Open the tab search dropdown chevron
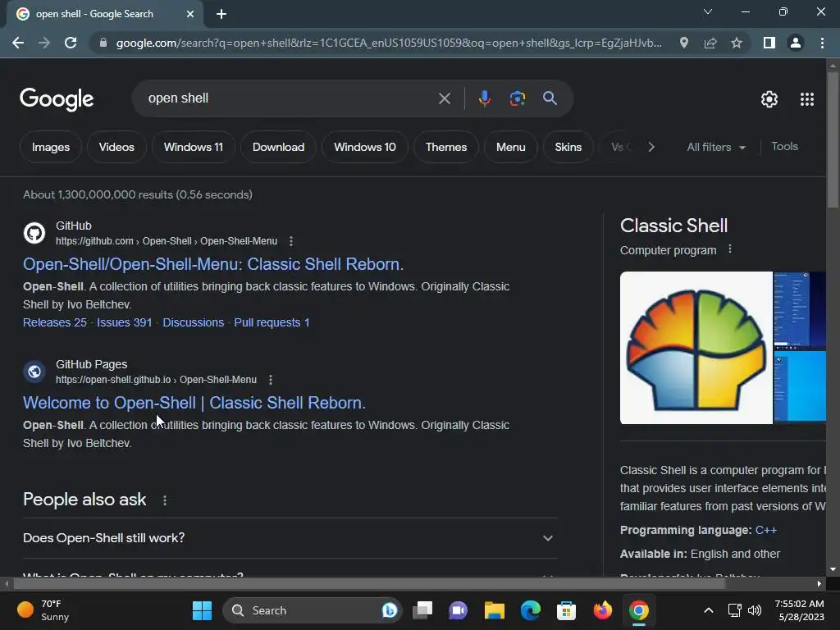The height and width of the screenshot is (630, 840). (708, 11)
